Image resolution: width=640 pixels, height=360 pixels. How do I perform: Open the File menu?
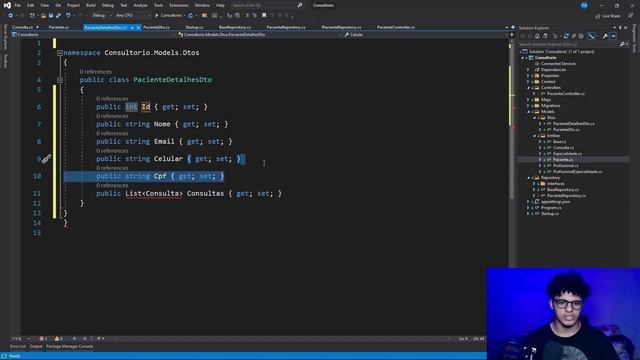[x=18, y=5]
